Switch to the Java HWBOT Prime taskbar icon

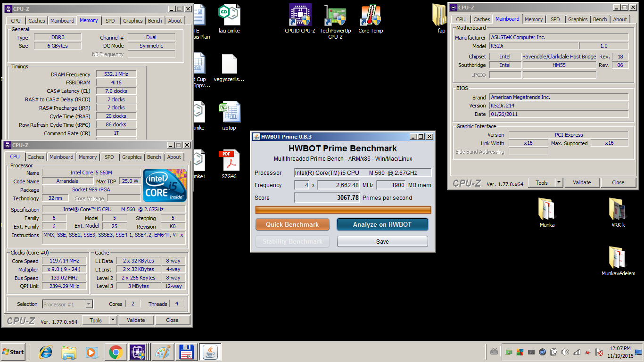click(x=210, y=352)
